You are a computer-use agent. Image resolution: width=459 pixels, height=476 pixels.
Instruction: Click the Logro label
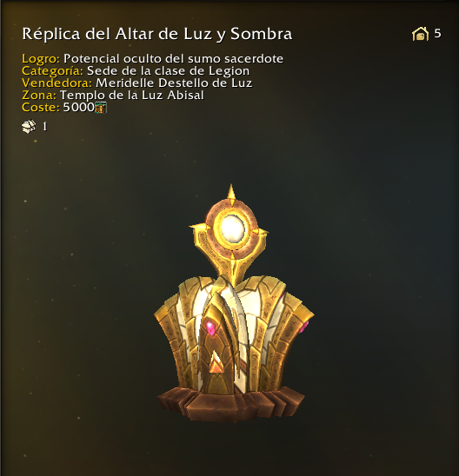pyautogui.click(x=41, y=58)
